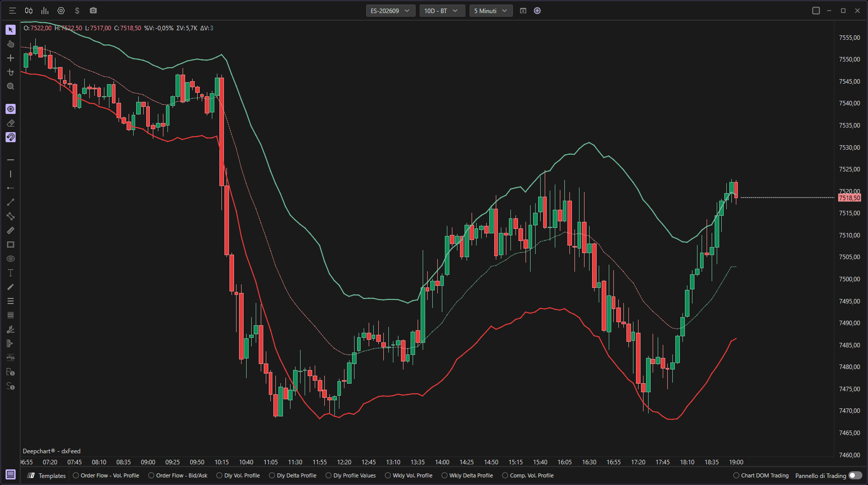Select Wkly Vol. Profile template

pyautogui.click(x=409, y=475)
